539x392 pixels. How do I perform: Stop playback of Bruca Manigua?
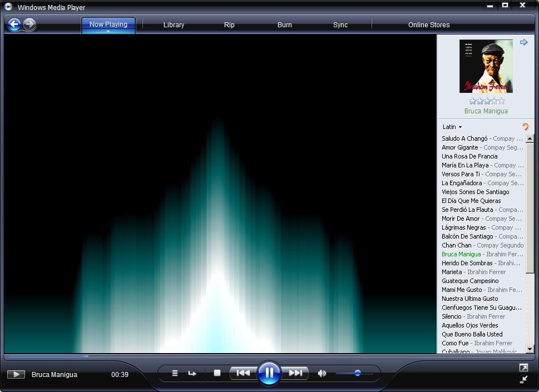(216, 373)
